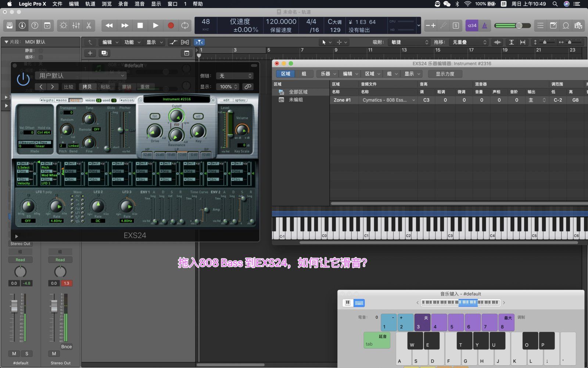This screenshot has height=368, width=588.
Task: Open tracks area 显示 menu
Action: point(154,42)
